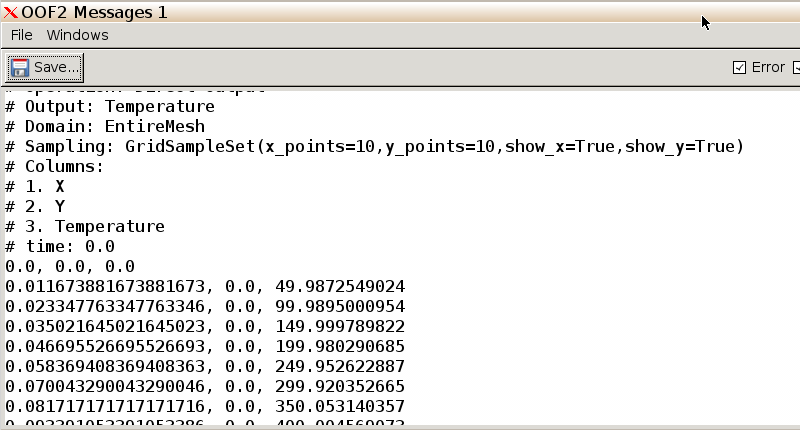Click the value 99.9895000954
Screen dimensions: 800x430
pos(340,306)
